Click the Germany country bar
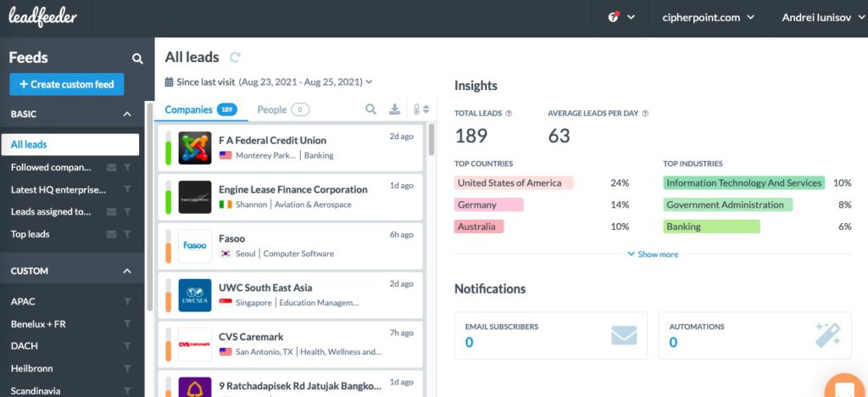The image size is (868, 397). tap(489, 205)
